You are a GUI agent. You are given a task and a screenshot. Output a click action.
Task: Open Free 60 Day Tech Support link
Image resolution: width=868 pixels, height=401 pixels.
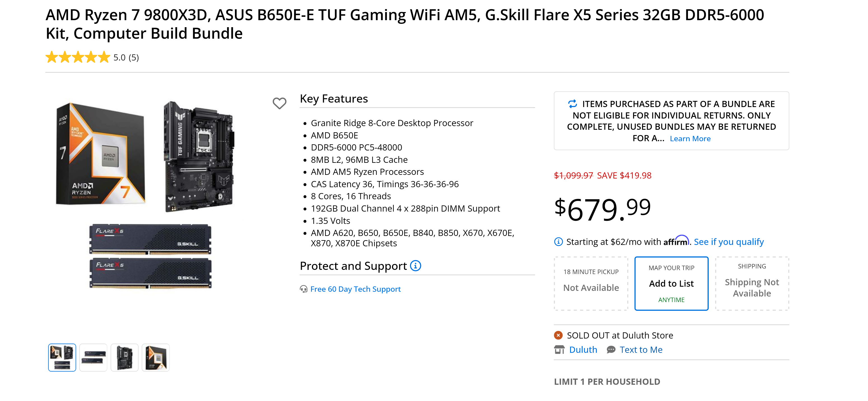point(355,289)
